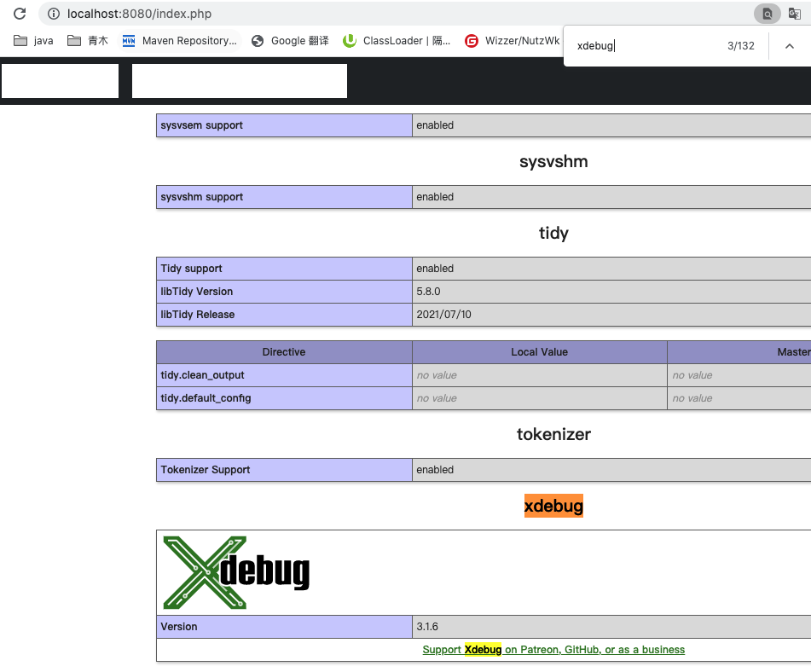This screenshot has width=811, height=672.
Task: Select the tidy.clean_output local no value cell
Action: 540,375
